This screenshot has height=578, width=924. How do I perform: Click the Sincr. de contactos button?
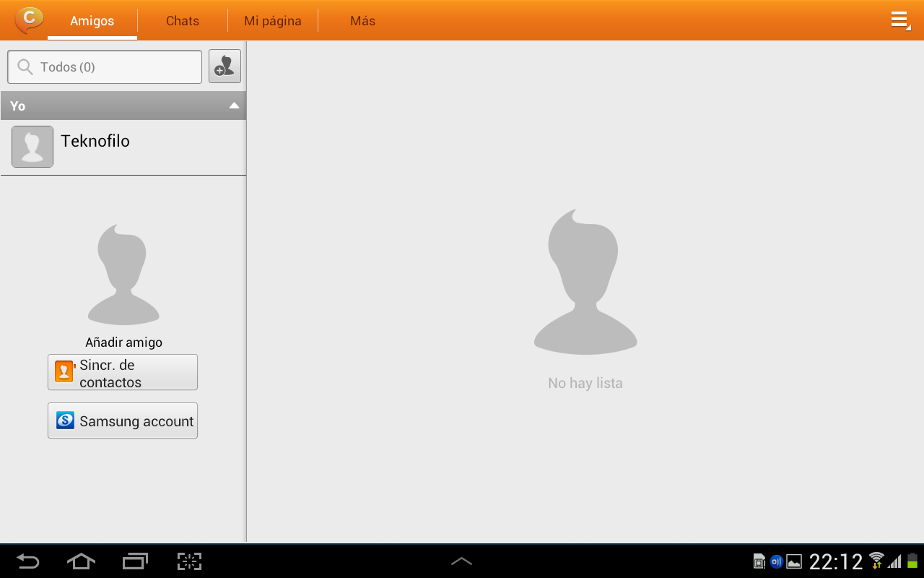(123, 373)
